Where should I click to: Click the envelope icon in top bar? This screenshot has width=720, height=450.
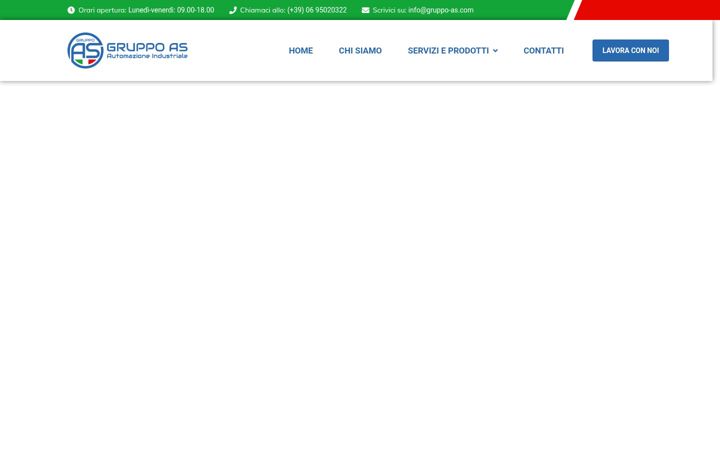click(365, 10)
